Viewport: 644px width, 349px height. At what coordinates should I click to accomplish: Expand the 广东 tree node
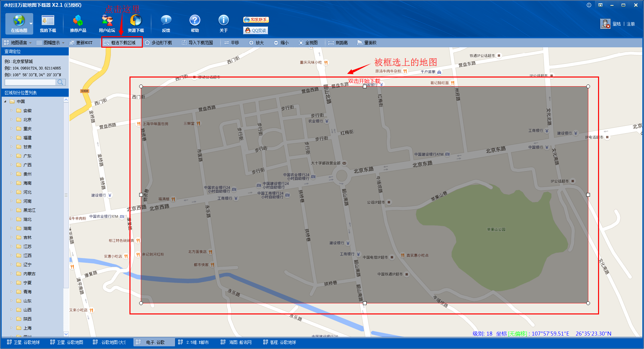click(11, 156)
